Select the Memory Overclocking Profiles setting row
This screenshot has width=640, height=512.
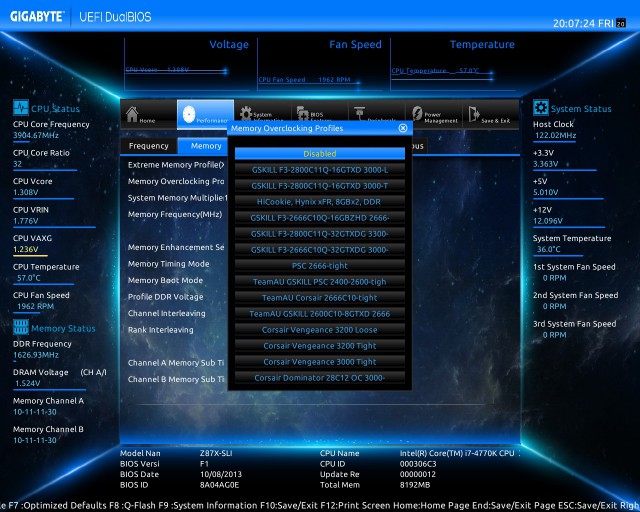(x=176, y=181)
